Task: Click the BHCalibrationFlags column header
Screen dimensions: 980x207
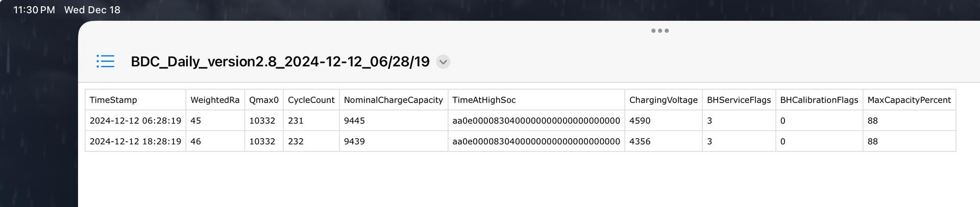Action: point(819,100)
